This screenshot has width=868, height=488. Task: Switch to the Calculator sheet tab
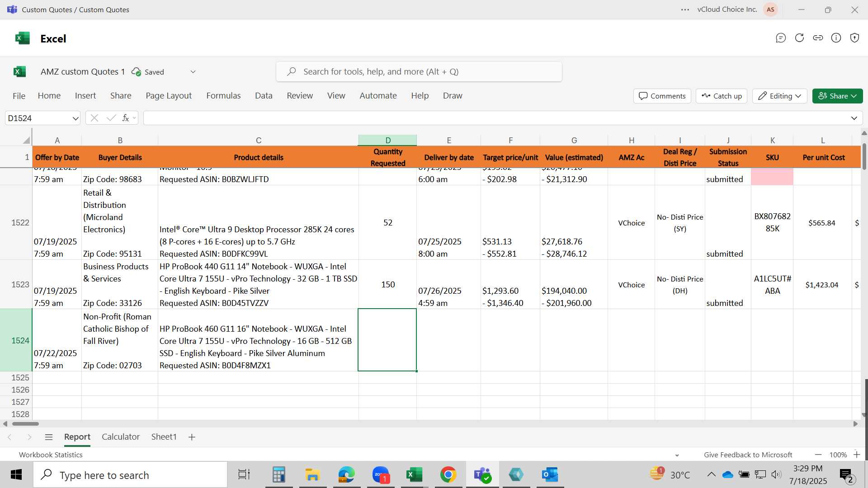[x=121, y=437]
